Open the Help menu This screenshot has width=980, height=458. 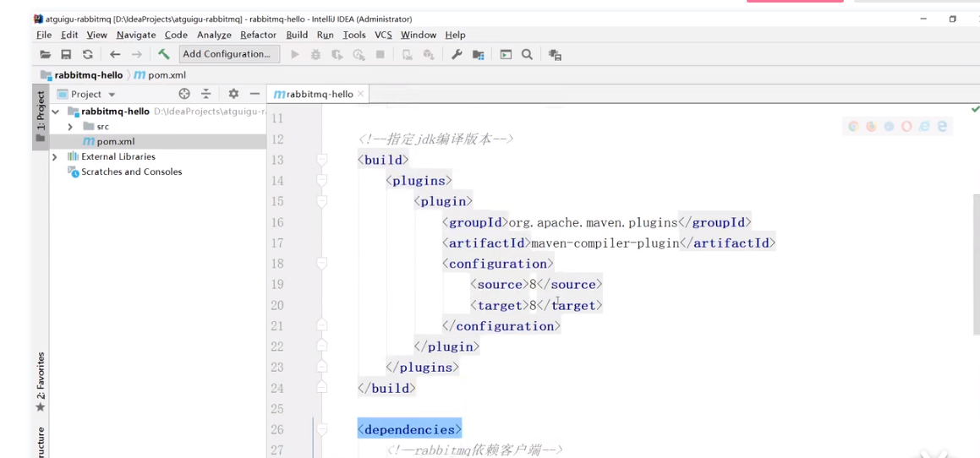pyautogui.click(x=455, y=35)
